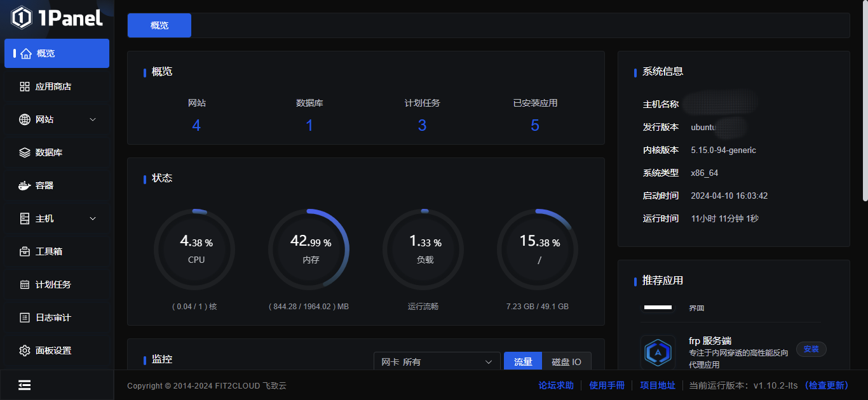This screenshot has height=400, width=868.
Task: Click the 1Panel logo icon
Action: click(x=21, y=18)
